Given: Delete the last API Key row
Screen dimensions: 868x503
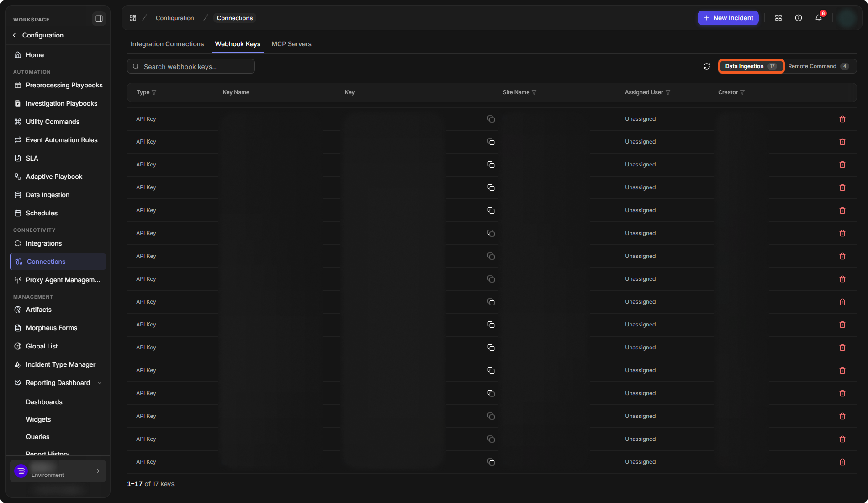Looking at the screenshot, I should point(842,462).
